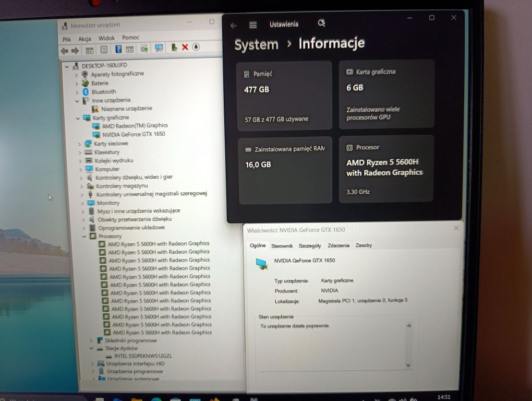Collapse the DESKTOP-160UJFD root node

point(67,66)
